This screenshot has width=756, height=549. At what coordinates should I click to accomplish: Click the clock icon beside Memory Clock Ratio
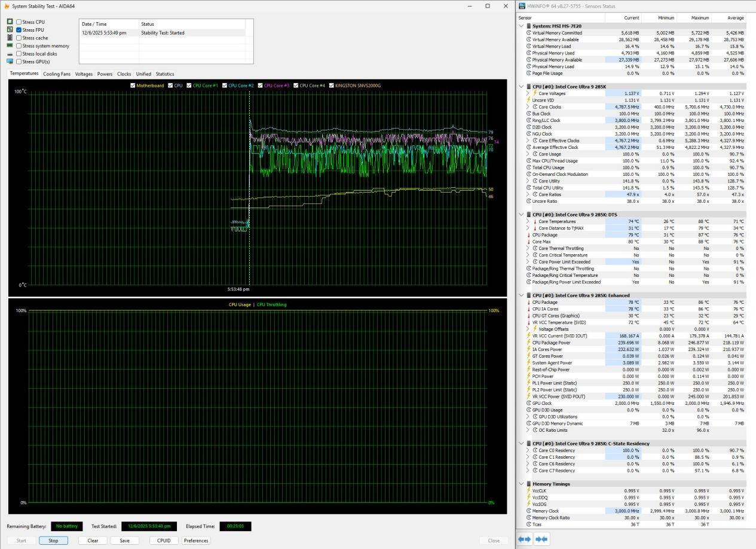pyautogui.click(x=528, y=517)
